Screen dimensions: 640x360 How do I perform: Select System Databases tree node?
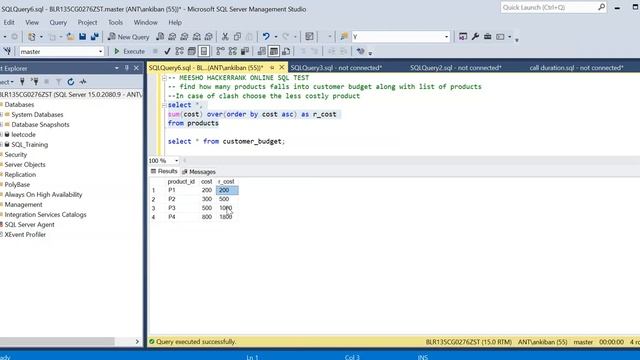(x=37, y=115)
